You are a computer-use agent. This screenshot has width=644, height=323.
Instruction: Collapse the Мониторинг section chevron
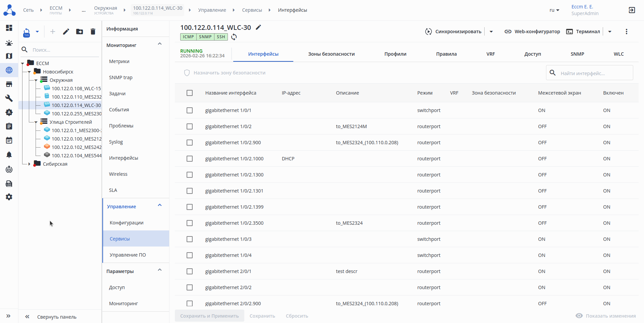pos(160,44)
